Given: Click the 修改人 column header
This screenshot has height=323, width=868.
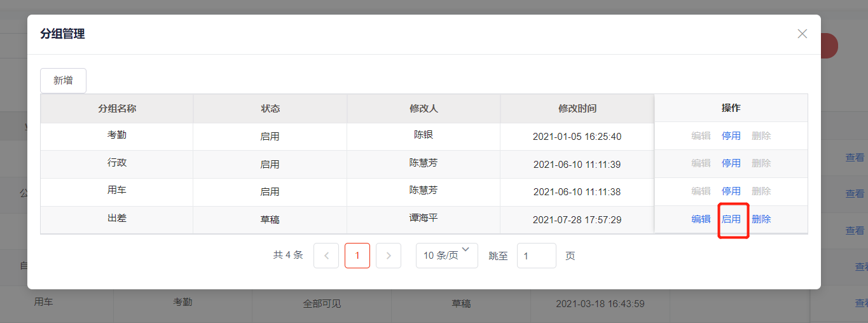Looking at the screenshot, I should (424, 109).
